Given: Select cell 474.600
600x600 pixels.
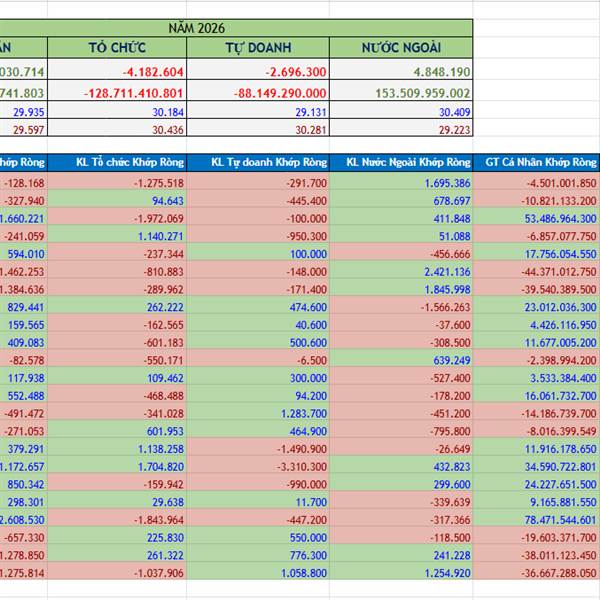Looking at the screenshot, I should click(x=258, y=305).
